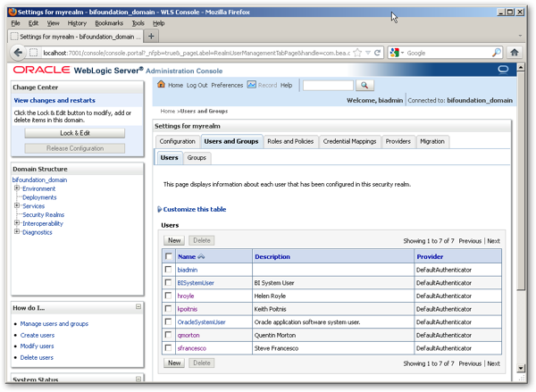Screen dimensions: 536x392
Task: Check the sfrancesco user checkbox
Action: pyautogui.click(x=168, y=347)
